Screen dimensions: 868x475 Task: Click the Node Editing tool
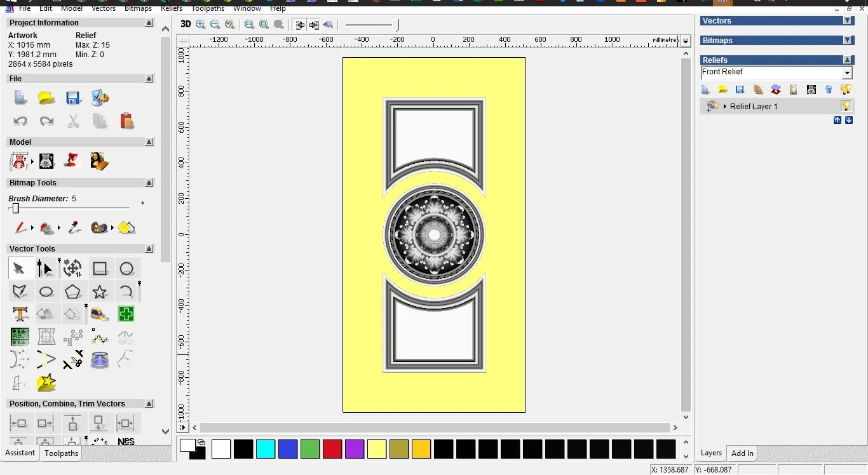45,269
